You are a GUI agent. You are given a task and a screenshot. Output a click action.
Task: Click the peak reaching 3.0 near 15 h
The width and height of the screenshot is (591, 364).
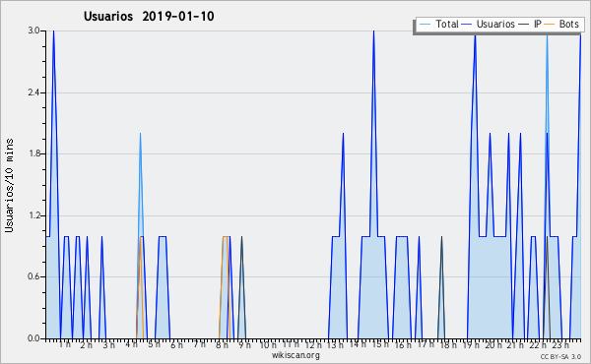[x=373, y=31]
